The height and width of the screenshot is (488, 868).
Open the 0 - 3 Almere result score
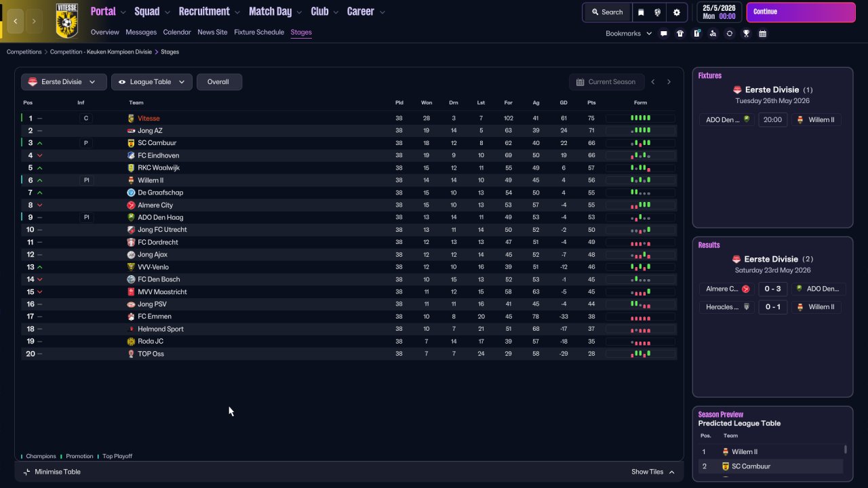[x=772, y=289]
